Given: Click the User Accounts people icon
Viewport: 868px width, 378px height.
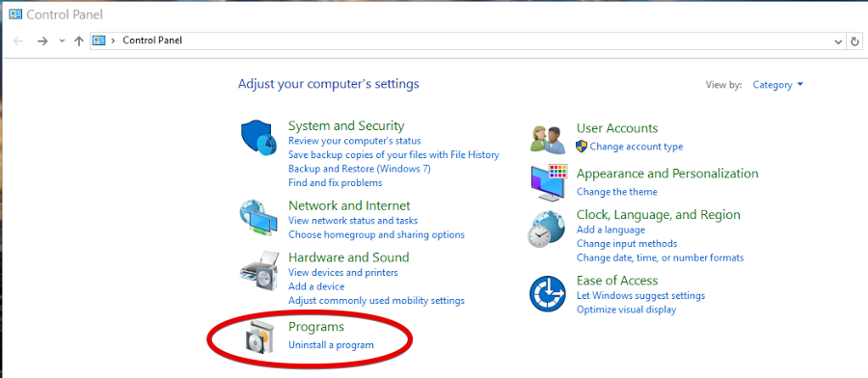Looking at the screenshot, I should click(x=547, y=139).
